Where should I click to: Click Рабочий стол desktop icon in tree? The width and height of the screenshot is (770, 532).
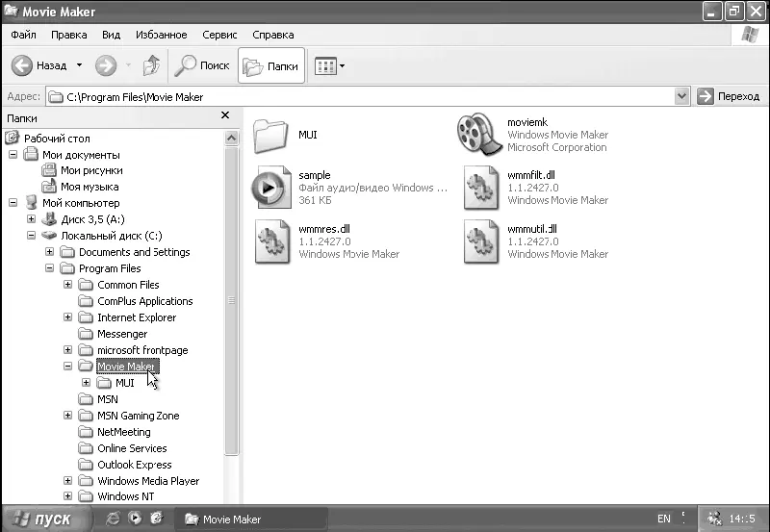(x=13, y=138)
